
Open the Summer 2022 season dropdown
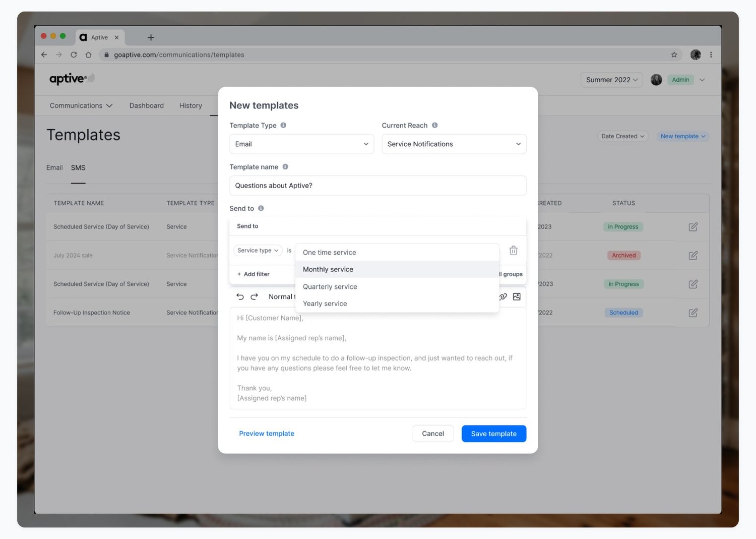[x=611, y=80]
